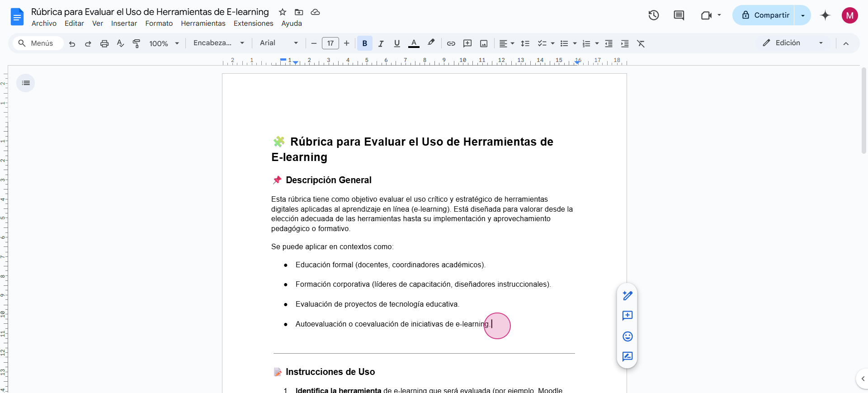Open line and paragraph spacing
Image resolution: width=868 pixels, height=393 pixels.
tap(525, 43)
